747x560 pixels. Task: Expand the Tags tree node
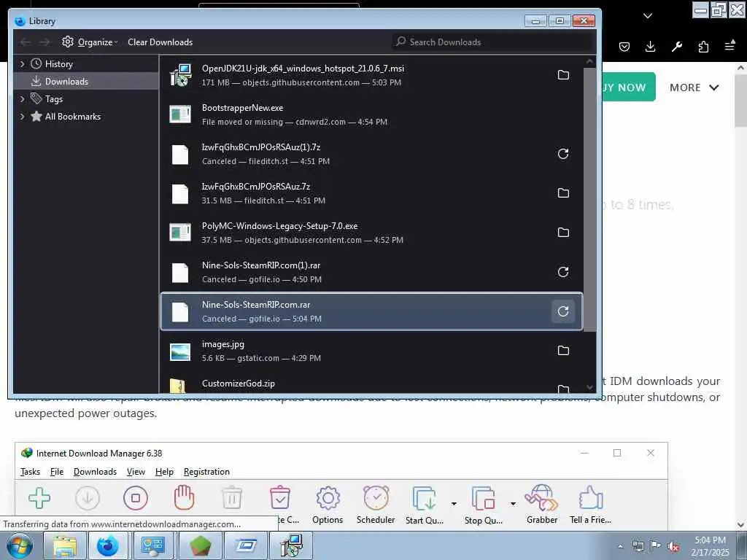coord(22,99)
